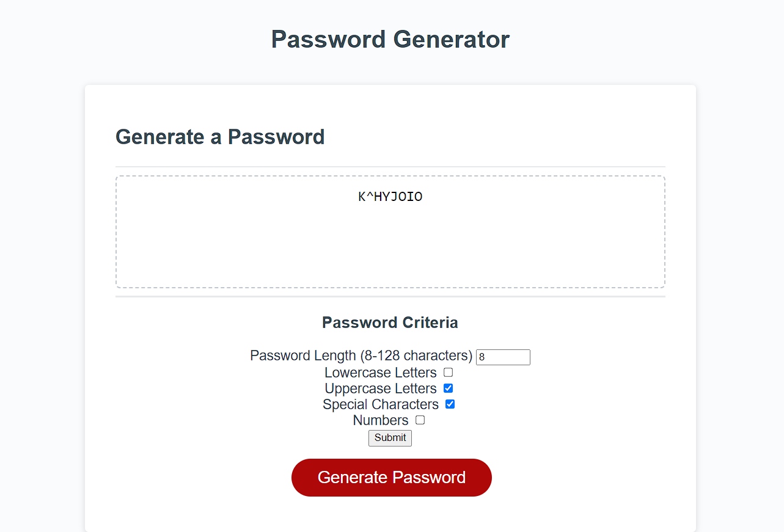Viewport: 784px width, 532px height.
Task: Click the Password Generator page title
Action: (390, 39)
